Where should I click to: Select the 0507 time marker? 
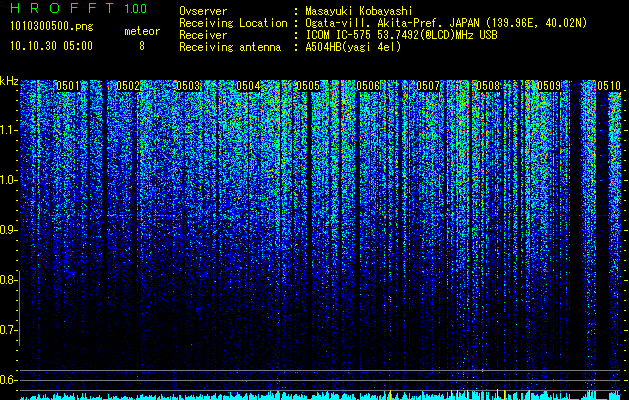(428, 86)
